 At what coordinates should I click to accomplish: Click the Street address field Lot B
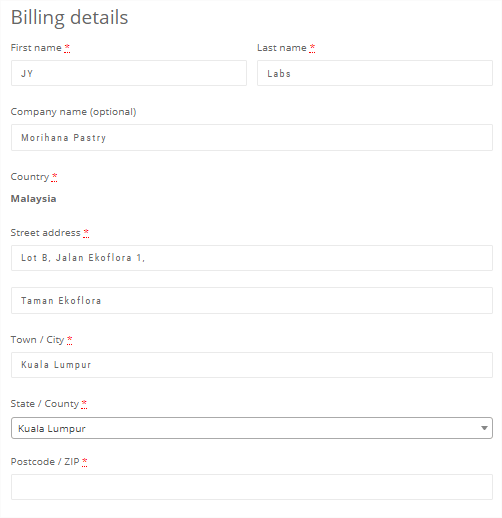pyautogui.click(x=252, y=258)
